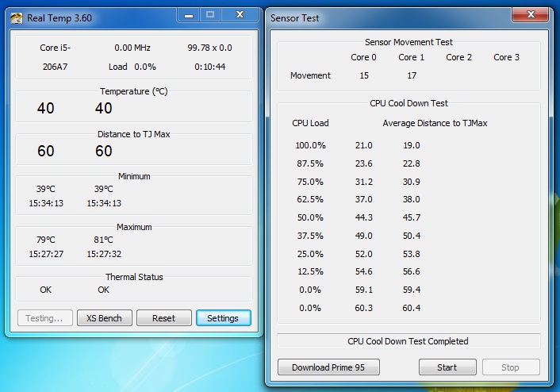Click the Sensor Movement Test heading
This screenshot has width=560, height=392.
pyautogui.click(x=408, y=42)
